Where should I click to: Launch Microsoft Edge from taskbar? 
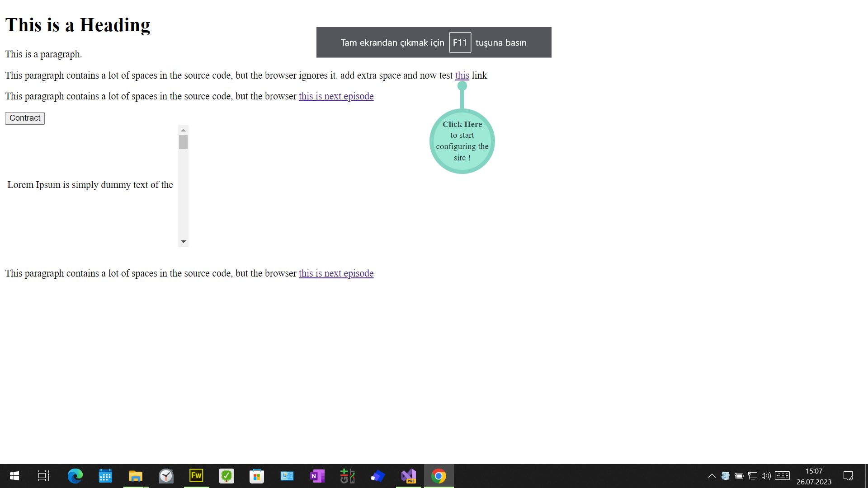coord(75,476)
